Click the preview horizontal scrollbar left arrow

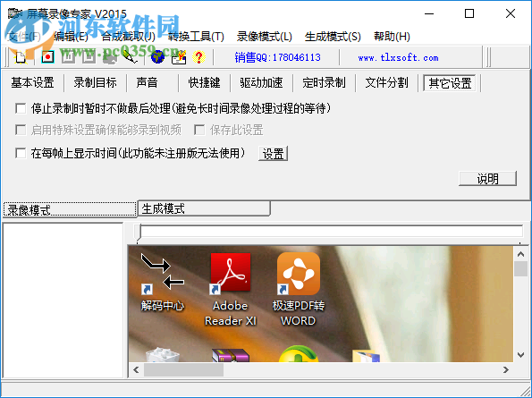(136, 369)
